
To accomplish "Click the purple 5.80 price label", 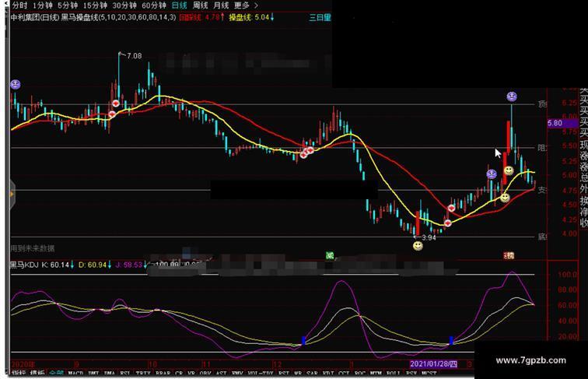I will 562,123.
